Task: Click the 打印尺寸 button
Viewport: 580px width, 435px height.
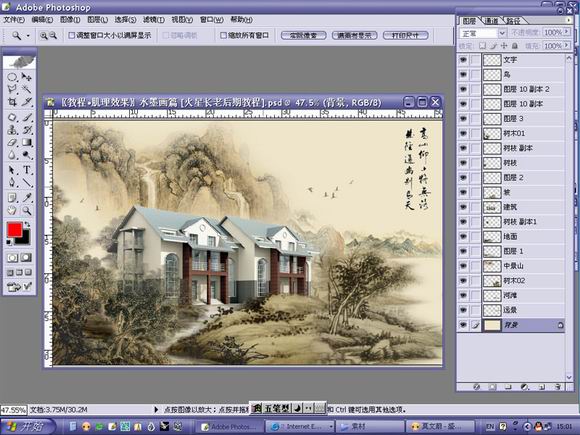Action: (406, 36)
